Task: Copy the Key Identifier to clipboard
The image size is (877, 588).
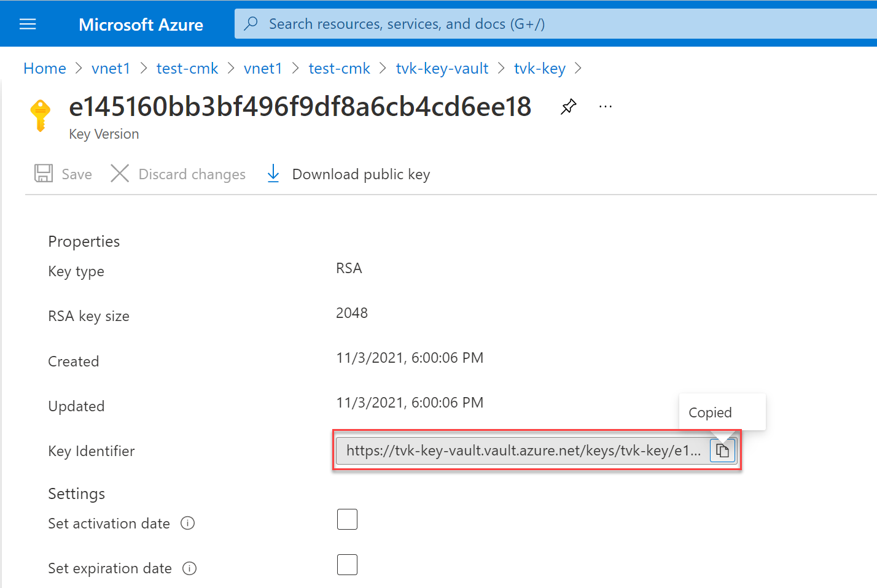Action: (723, 451)
